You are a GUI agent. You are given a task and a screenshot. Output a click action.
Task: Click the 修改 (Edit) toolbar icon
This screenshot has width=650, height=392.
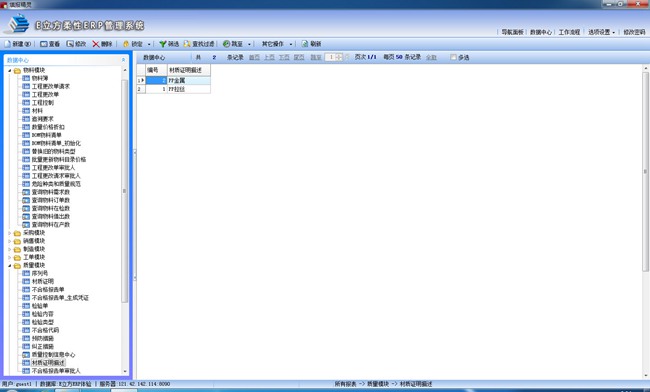point(70,44)
